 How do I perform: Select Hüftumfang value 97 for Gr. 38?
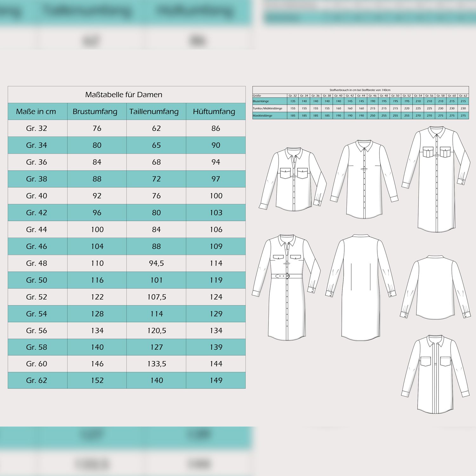pyautogui.click(x=216, y=179)
